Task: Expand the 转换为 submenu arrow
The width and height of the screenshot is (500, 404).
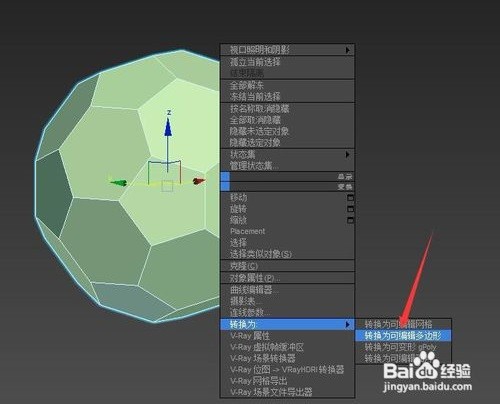Action: click(x=347, y=324)
